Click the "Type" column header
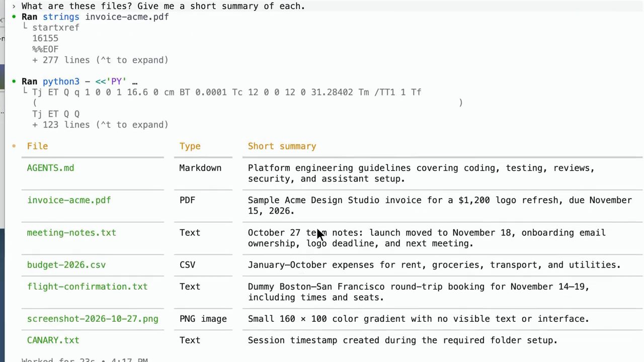 click(x=190, y=146)
